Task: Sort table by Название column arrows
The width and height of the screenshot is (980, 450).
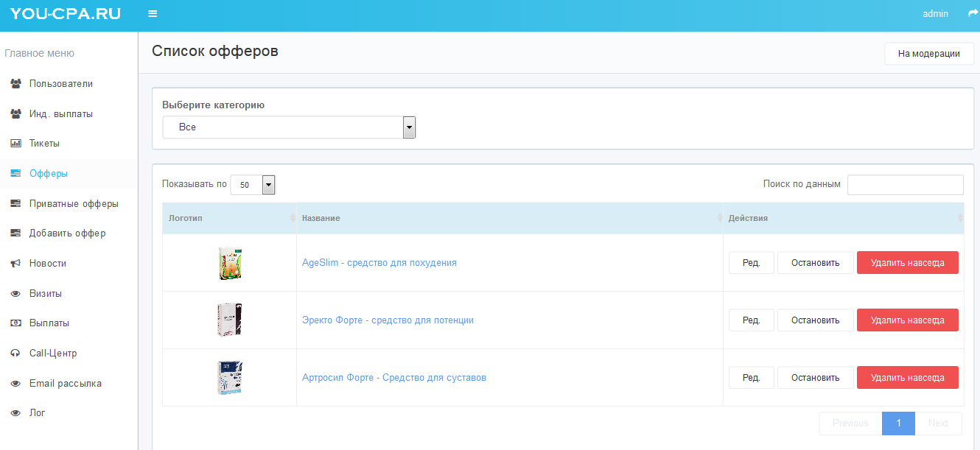Action: [720, 219]
